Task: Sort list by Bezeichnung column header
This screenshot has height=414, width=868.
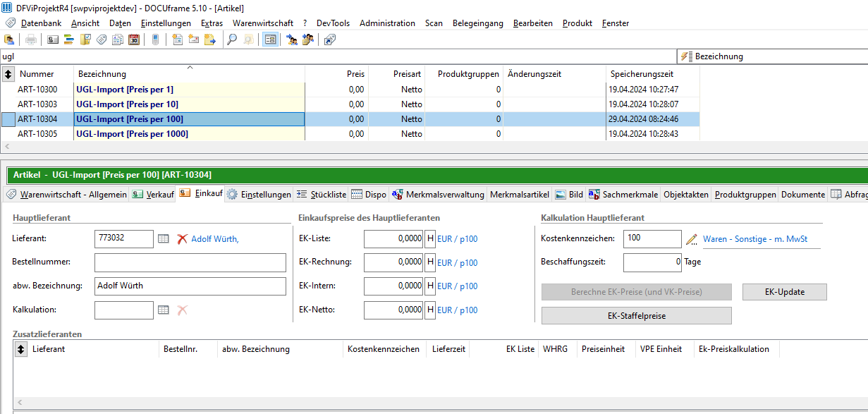Action: click(189, 73)
